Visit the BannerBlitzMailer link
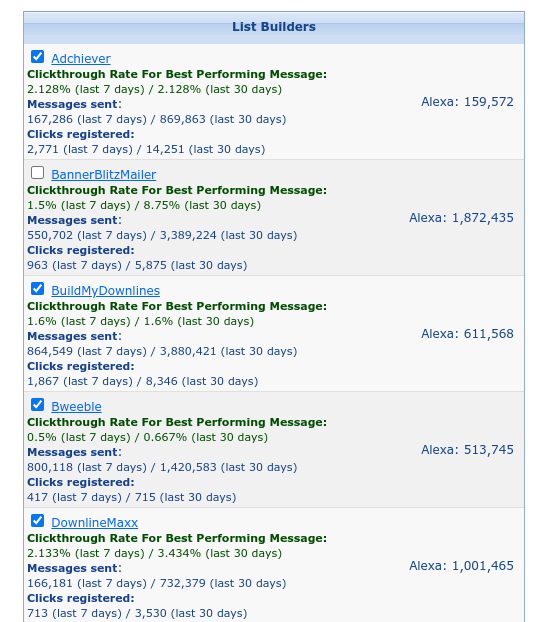The height and width of the screenshot is (622, 551). [x=104, y=175]
